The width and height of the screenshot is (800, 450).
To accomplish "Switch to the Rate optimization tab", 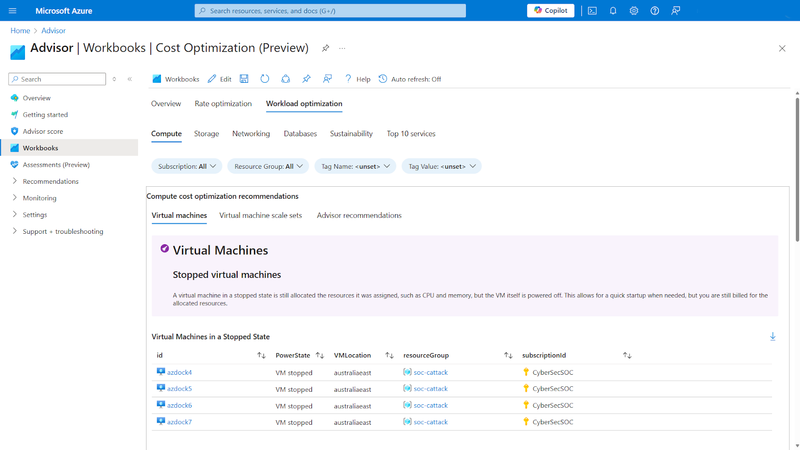I will [x=223, y=104].
